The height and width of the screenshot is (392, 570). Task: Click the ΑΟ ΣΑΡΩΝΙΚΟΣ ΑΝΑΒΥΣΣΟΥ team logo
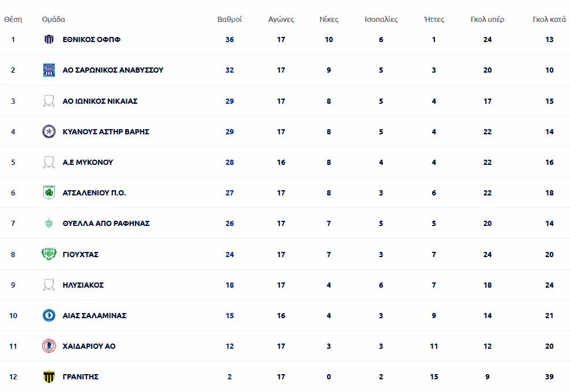tap(49, 70)
